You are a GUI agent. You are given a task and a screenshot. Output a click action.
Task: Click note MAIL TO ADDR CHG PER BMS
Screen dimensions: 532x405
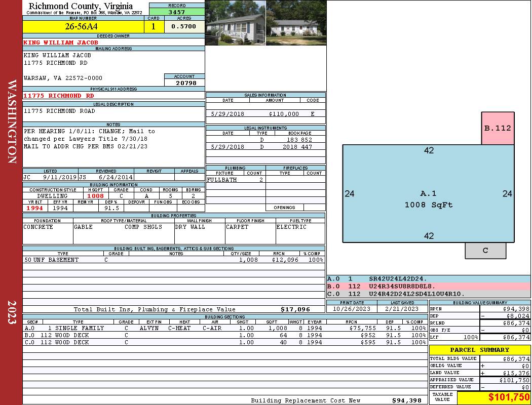pyautogui.click(x=86, y=146)
